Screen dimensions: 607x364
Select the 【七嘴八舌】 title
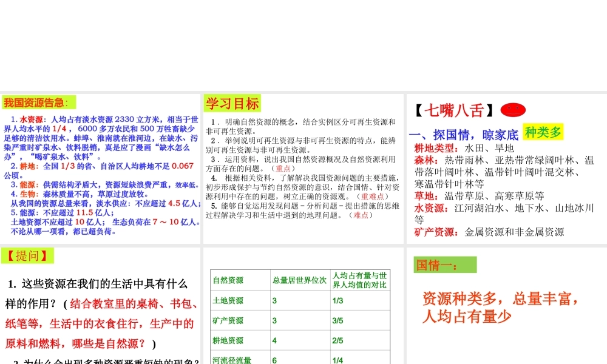click(453, 110)
